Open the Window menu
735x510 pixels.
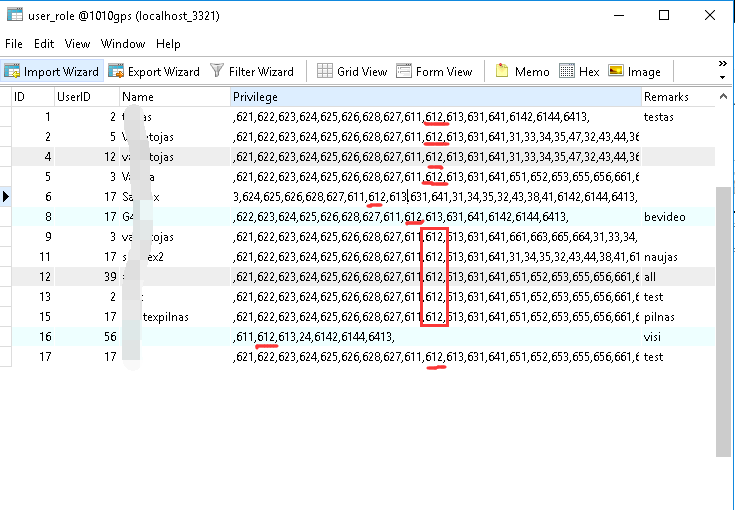tap(123, 44)
